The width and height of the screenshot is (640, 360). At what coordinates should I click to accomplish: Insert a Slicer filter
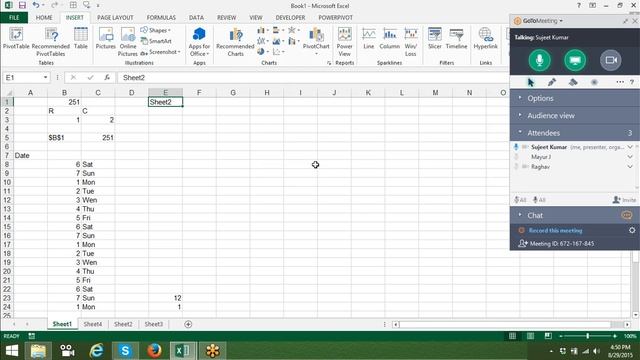435,38
